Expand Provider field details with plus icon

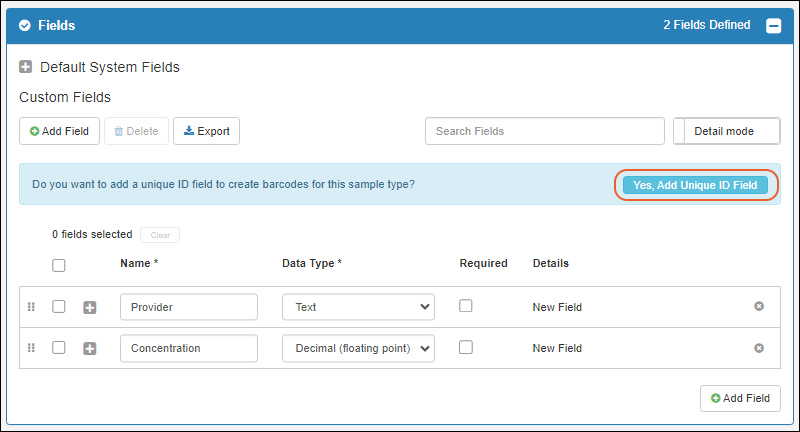click(x=89, y=307)
